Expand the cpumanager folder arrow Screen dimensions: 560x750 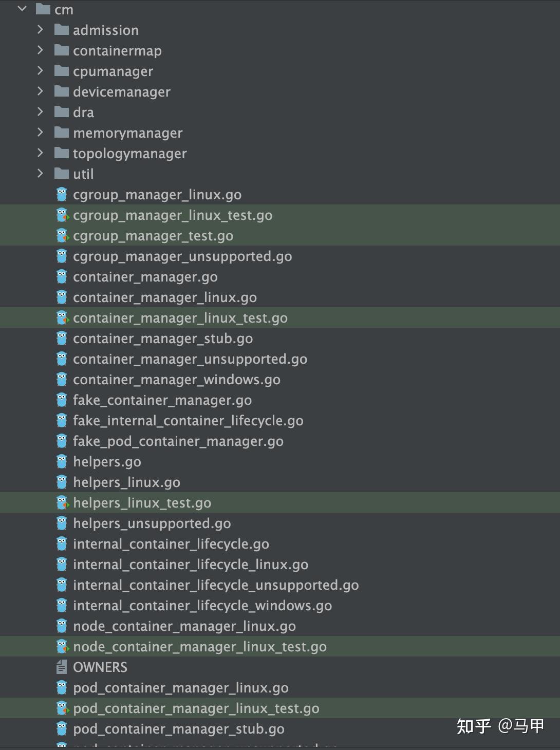coord(40,71)
